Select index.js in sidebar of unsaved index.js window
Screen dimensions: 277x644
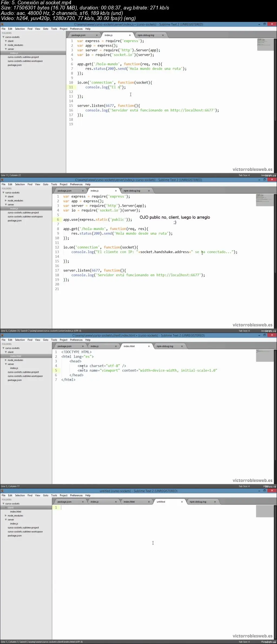[x=14, y=53]
